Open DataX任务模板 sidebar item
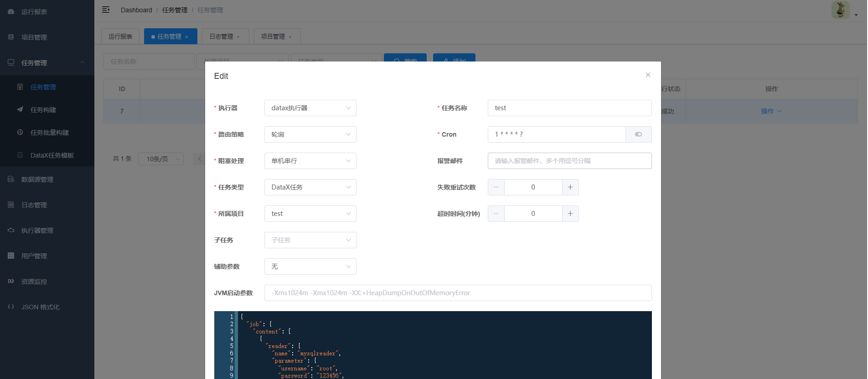This screenshot has height=379, width=868. click(x=47, y=155)
